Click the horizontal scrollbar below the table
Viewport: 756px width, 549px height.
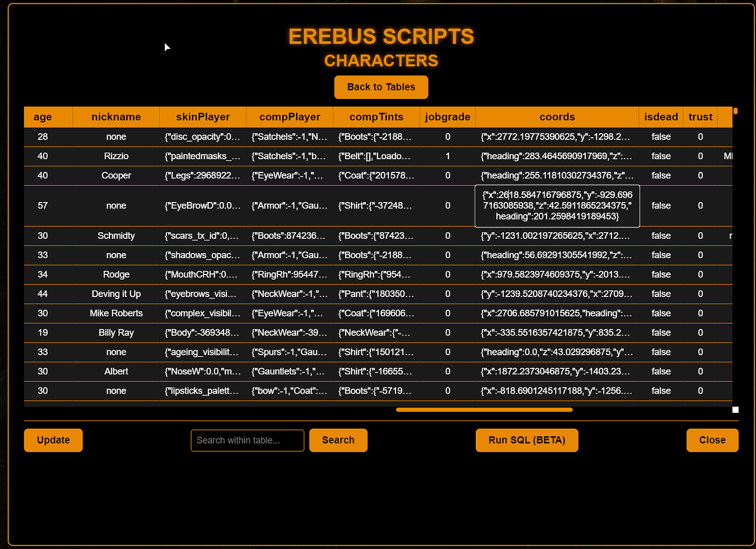[x=483, y=410]
